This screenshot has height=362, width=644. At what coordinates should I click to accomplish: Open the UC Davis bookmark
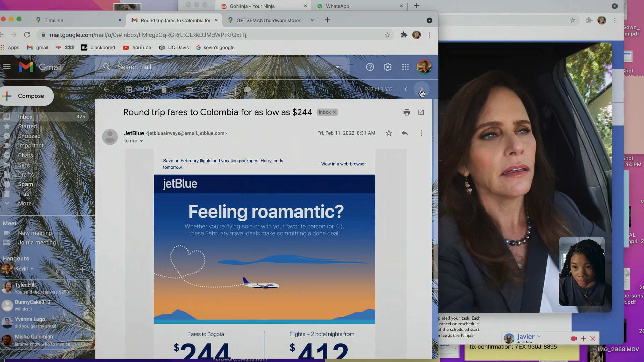point(174,48)
